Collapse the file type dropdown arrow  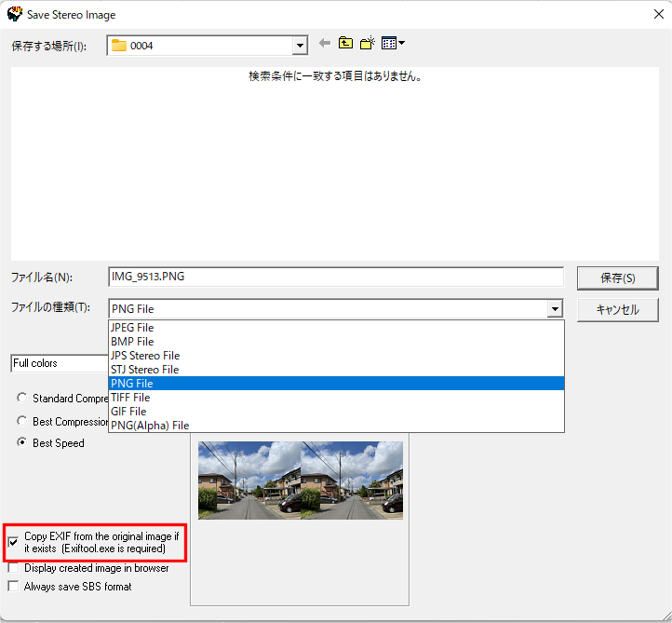tap(555, 309)
